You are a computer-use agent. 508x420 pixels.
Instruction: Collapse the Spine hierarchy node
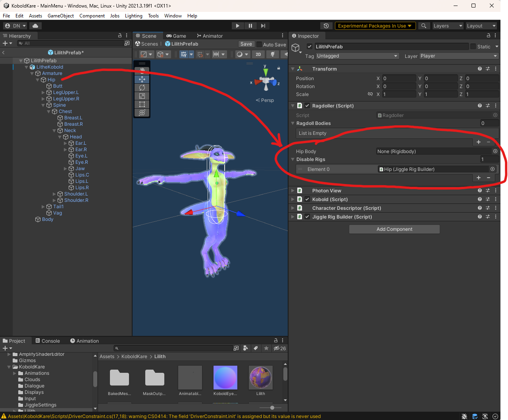pos(43,105)
